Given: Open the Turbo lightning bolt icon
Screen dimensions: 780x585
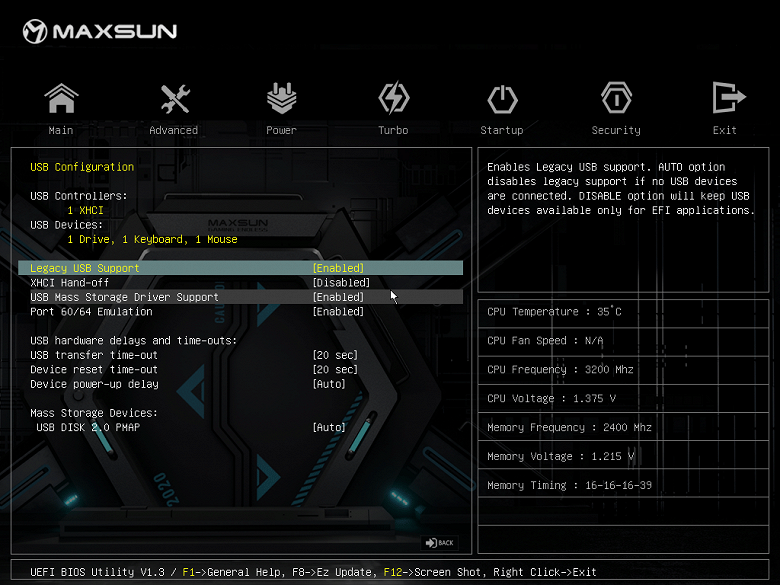Looking at the screenshot, I should (x=393, y=98).
